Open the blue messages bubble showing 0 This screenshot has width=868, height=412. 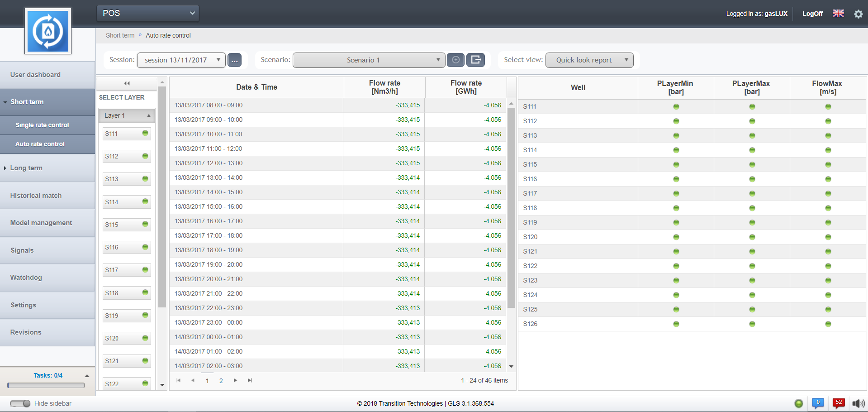coord(818,403)
